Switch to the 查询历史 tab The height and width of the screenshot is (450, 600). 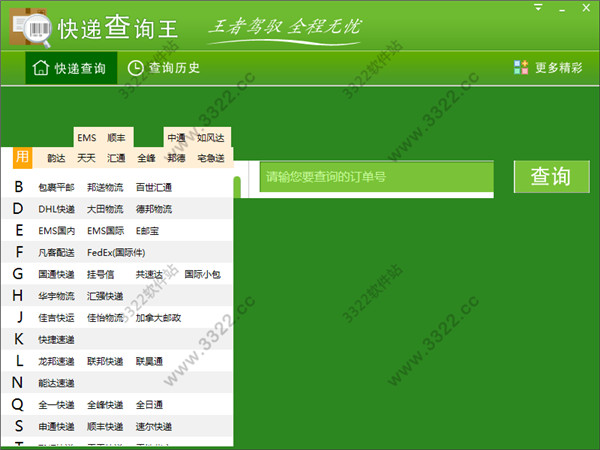164,68
